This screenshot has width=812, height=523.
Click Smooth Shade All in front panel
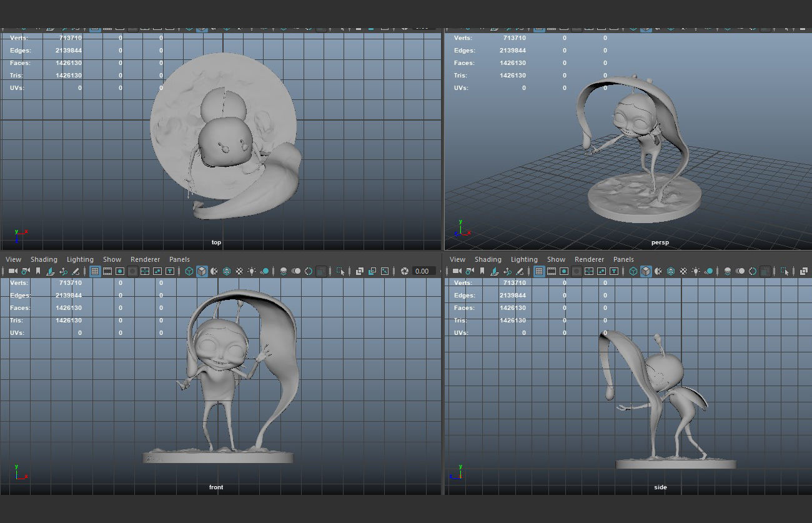point(202,271)
